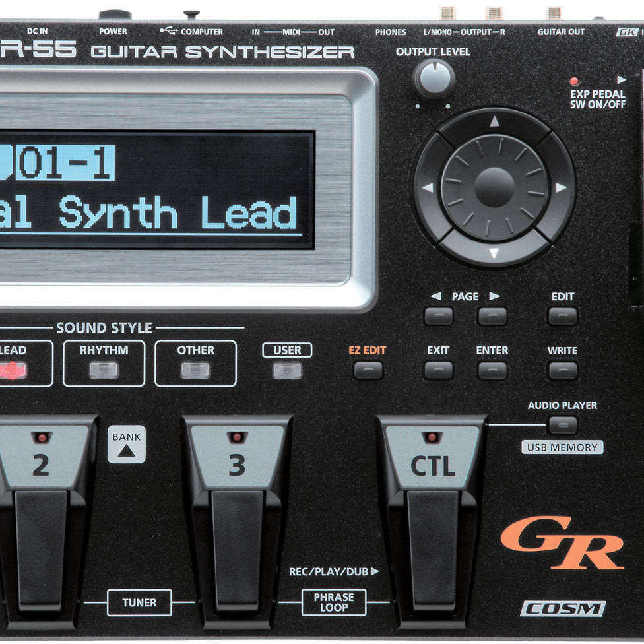The image size is (644, 644).
Task: Open the EDIT menu button
Action: click(562, 316)
